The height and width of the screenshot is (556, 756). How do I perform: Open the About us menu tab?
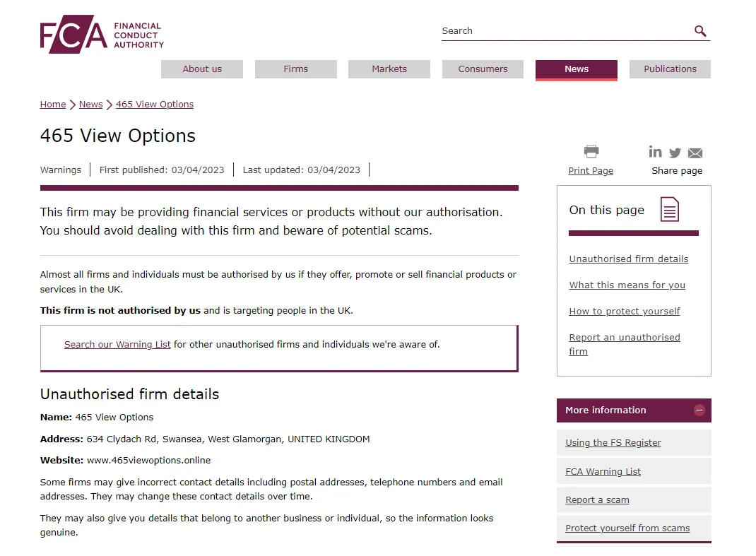coord(202,69)
